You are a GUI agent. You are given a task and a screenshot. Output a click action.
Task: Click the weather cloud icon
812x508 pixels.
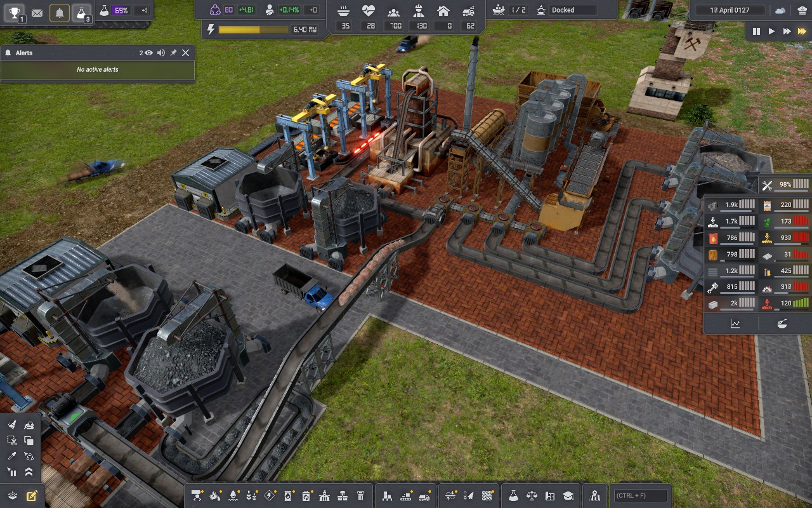[780, 11]
